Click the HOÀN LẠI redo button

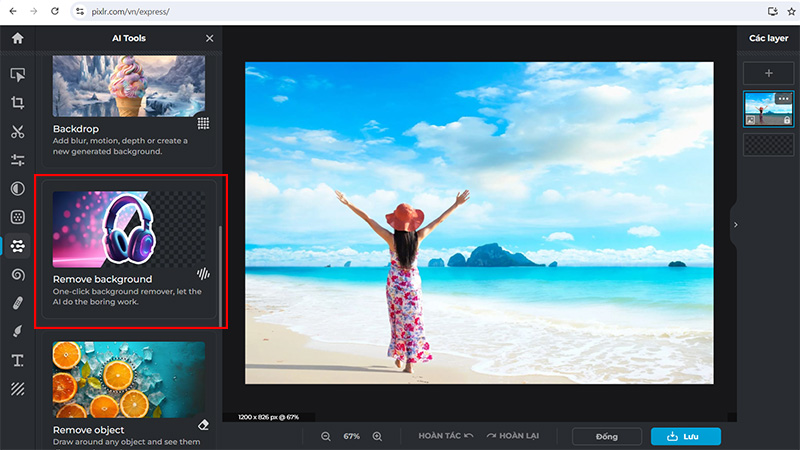pyautogui.click(x=513, y=436)
